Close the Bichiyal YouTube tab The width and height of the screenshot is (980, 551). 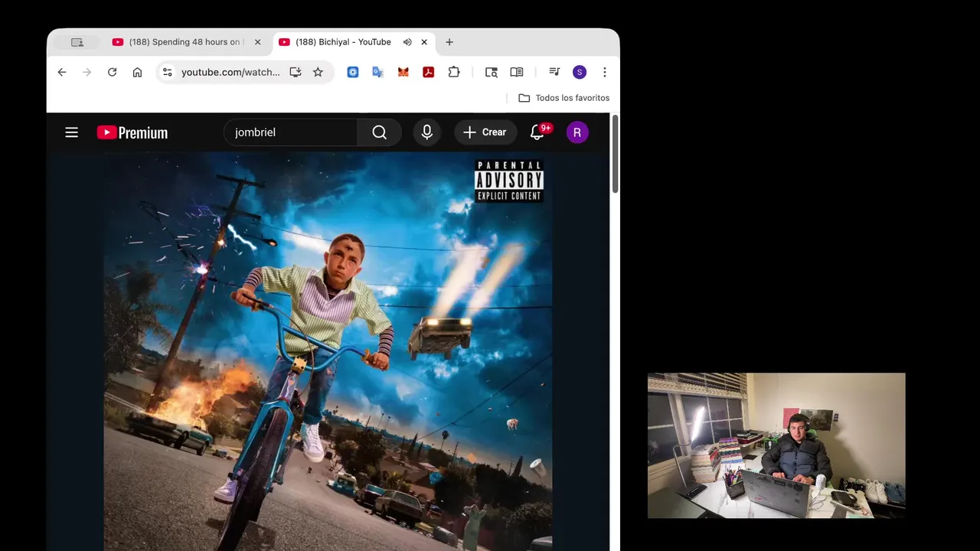(x=424, y=42)
